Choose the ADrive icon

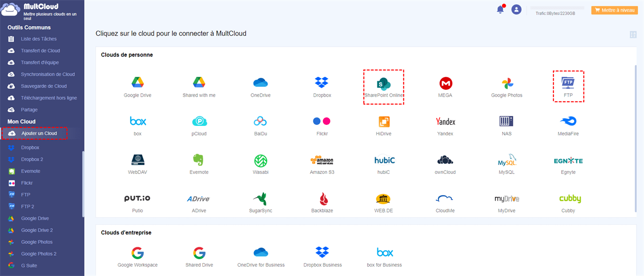tap(199, 199)
